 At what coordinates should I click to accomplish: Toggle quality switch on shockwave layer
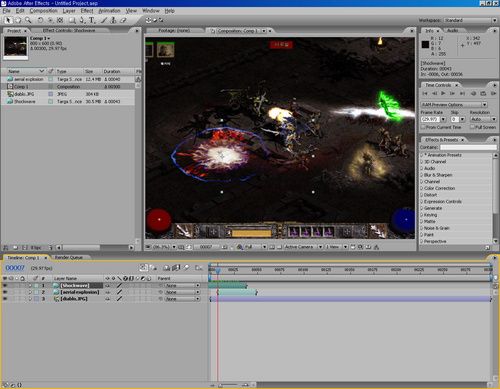[x=119, y=285]
